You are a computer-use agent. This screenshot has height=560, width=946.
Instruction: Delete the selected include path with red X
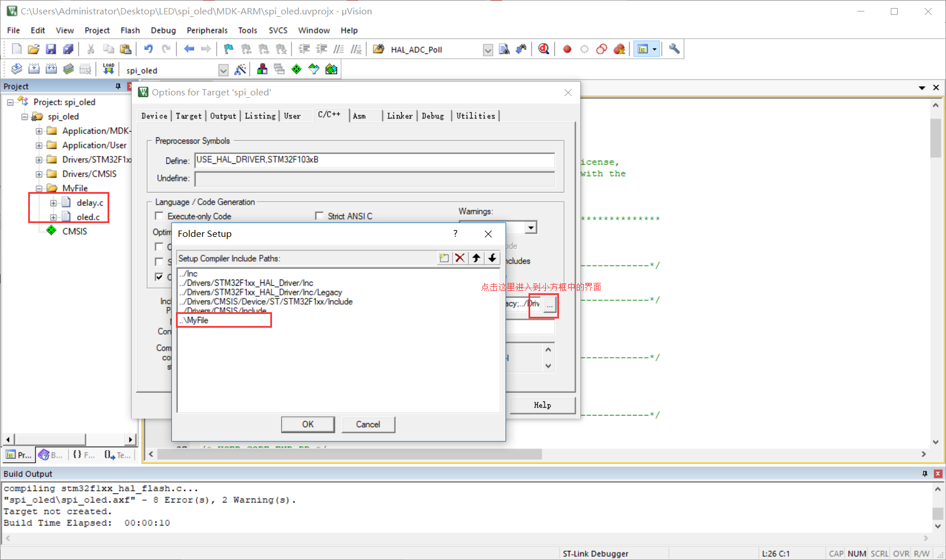[460, 258]
